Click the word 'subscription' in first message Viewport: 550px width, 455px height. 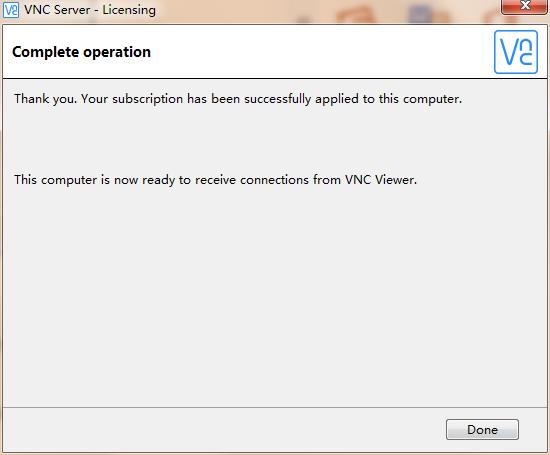147,99
